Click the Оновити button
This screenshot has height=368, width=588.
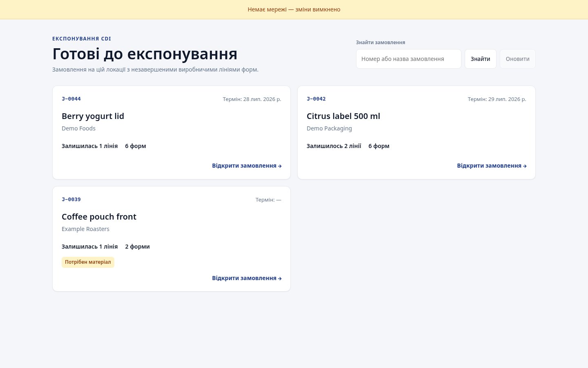point(518,59)
